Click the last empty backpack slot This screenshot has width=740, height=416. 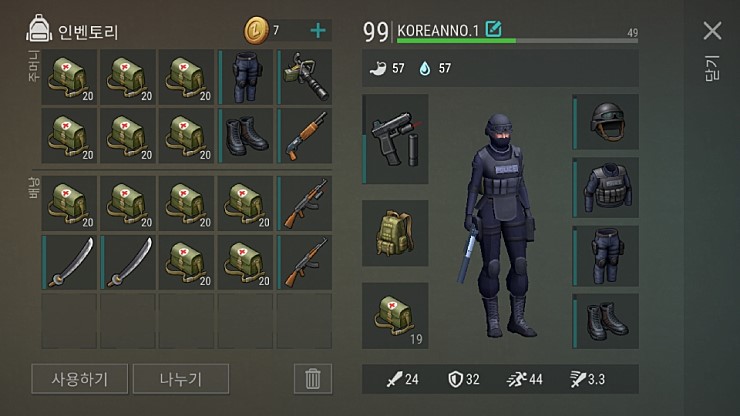pos(304,321)
